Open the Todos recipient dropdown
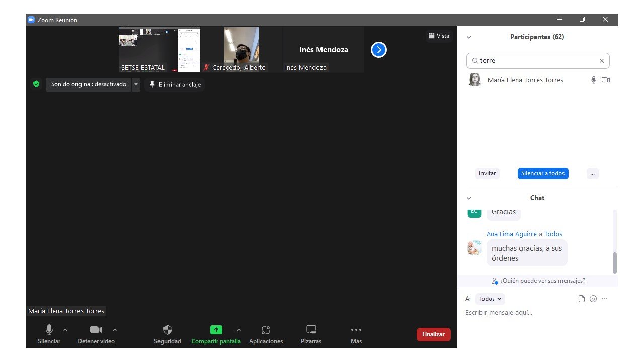 (x=490, y=299)
